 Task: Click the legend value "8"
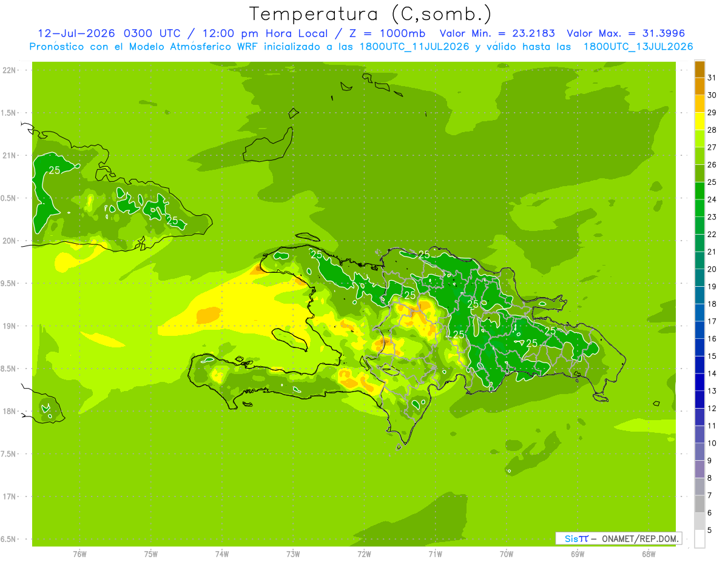[x=710, y=478]
